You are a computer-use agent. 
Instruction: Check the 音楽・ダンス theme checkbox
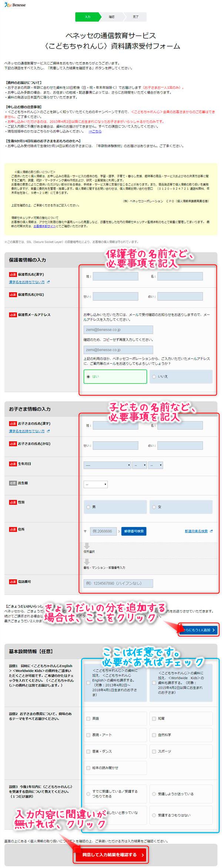coord(88,751)
